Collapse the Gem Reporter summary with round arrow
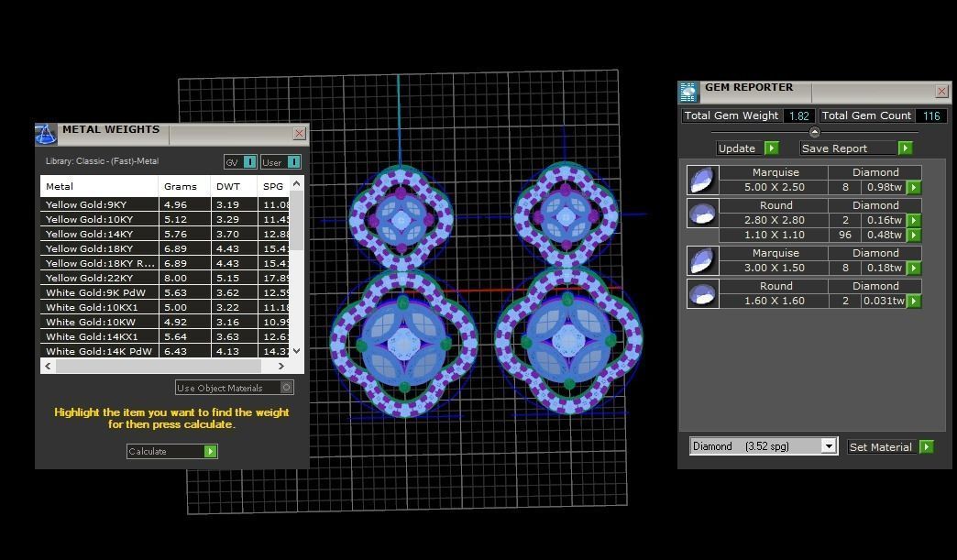This screenshot has width=957, height=560. tap(814, 132)
